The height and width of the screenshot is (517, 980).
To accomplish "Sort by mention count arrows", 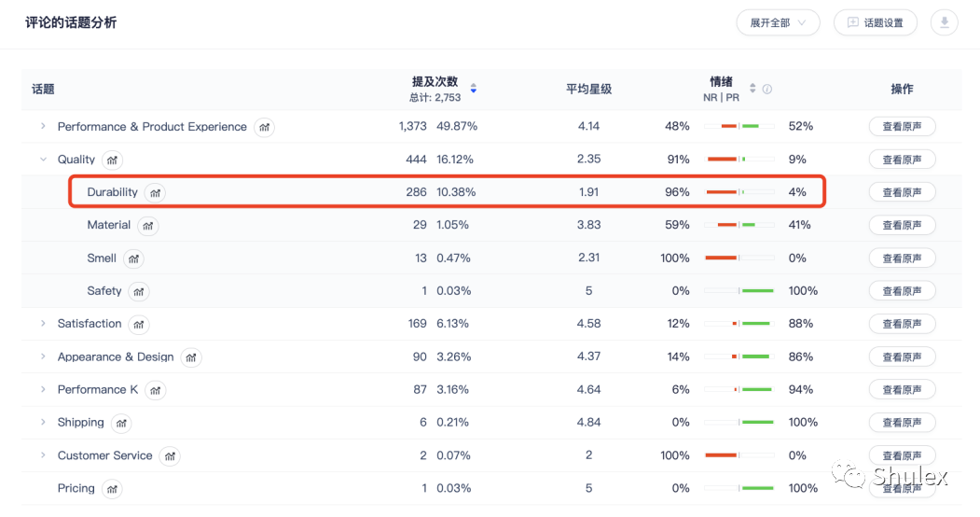I will pyautogui.click(x=474, y=89).
